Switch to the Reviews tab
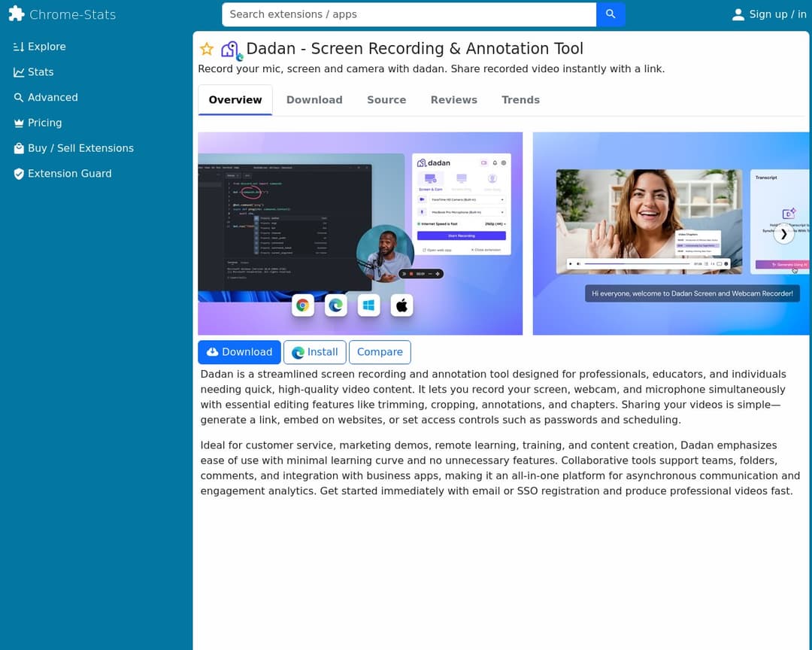The image size is (812, 650). pos(453,100)
